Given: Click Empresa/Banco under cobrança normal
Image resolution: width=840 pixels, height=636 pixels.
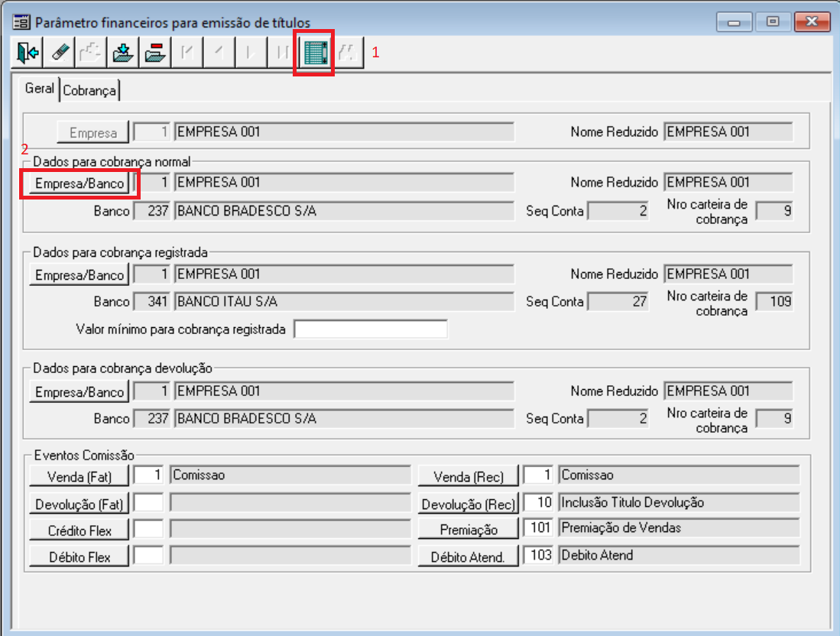Looking at the screenshot, I should 79,183.
